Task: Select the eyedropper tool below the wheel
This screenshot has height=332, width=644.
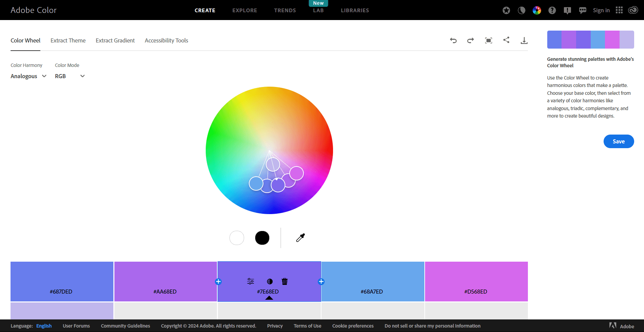Action: (300, 238)
